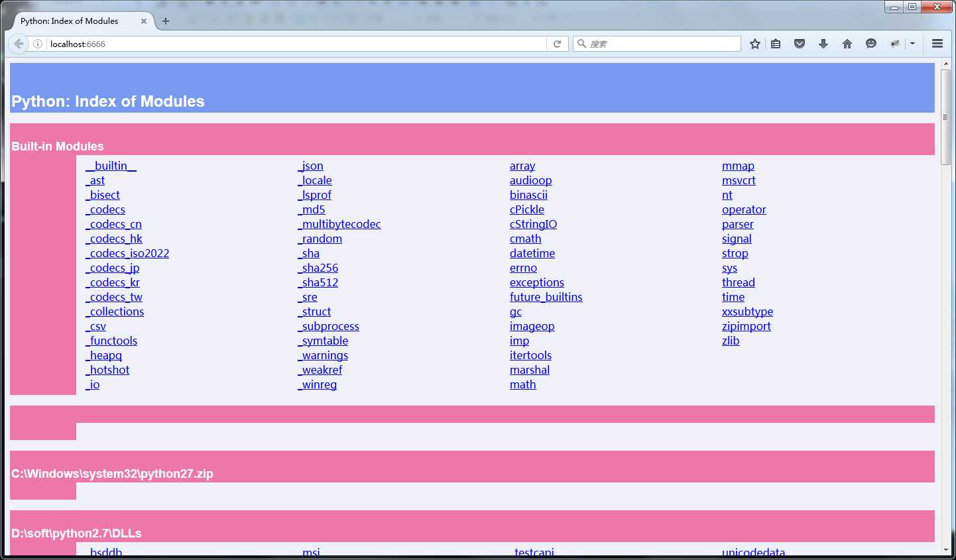Open the __builtin__ module link
Image resolution: width=956 pixels, height=560 pixels.
click(x=111, y=166)
